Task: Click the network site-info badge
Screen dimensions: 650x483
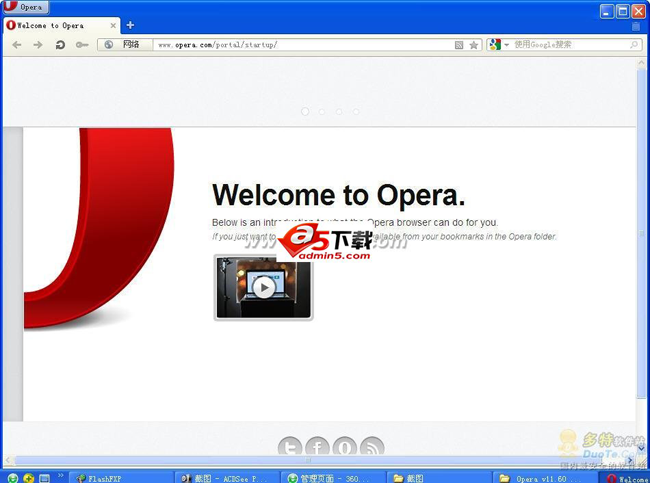Action: 124,44
